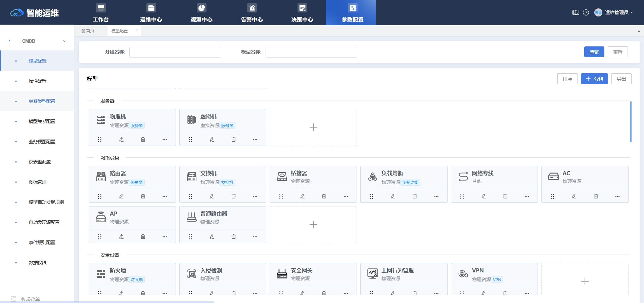Switch to the 告警中心 module
Image resolution: width=644 pixels, height=303 pixels.
(x=251, y=12)
